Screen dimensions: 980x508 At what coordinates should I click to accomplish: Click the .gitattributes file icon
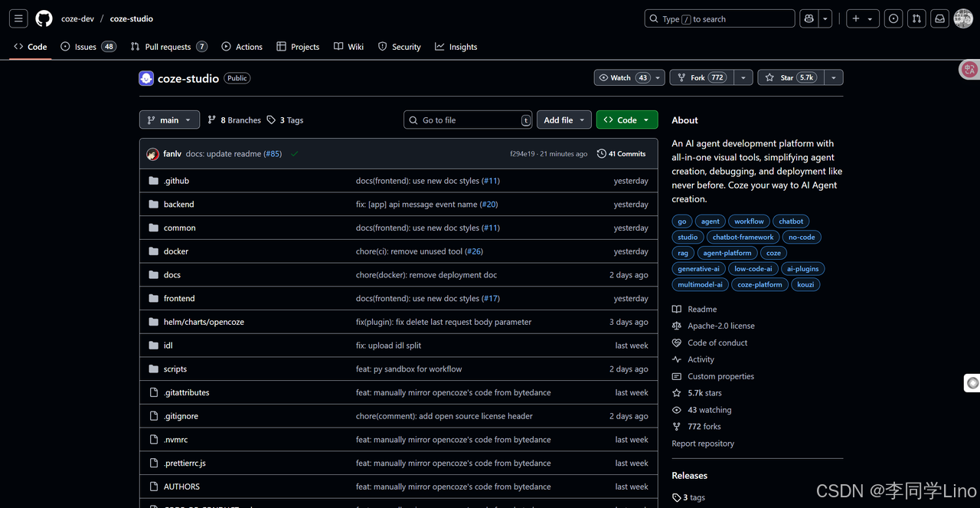tap(153, 392)
